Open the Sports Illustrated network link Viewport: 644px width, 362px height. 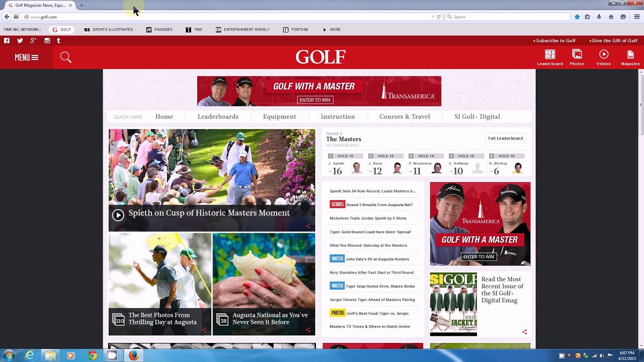click(x=109, y=30)
